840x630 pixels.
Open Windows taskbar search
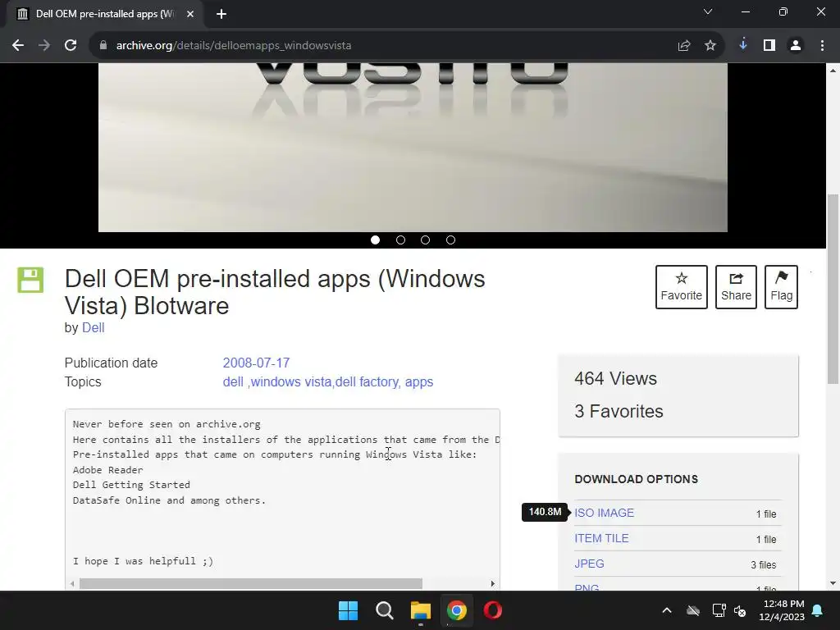click(x=384, y=610)
